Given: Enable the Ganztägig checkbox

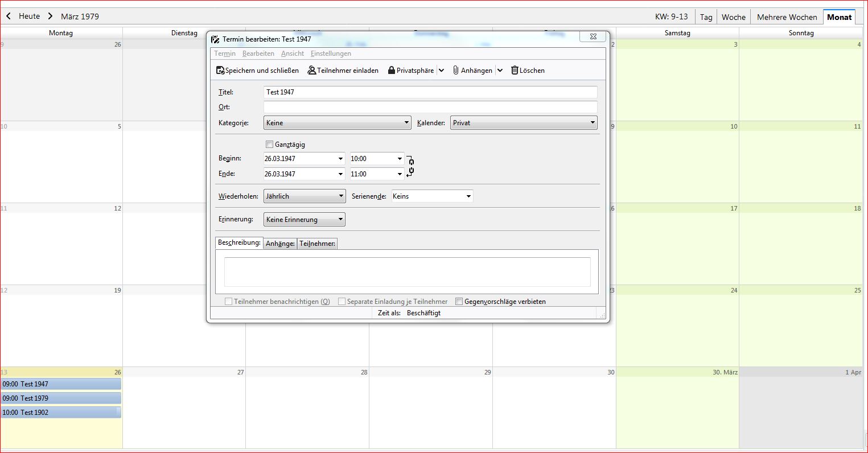Looking at the screenshot, I should click(270, 145).
